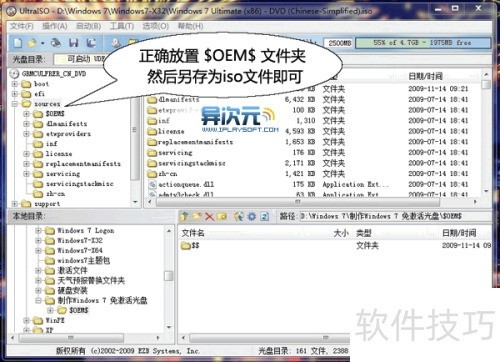Expand the etwproviders tree node
Screen dimensions: 500x362
pos(26,134)
